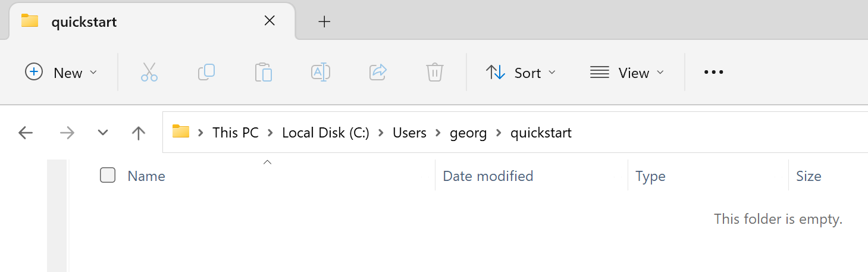Jump to Users in the breadcrumb path
This screenshot has width=868, height=272.
[409, 133]
